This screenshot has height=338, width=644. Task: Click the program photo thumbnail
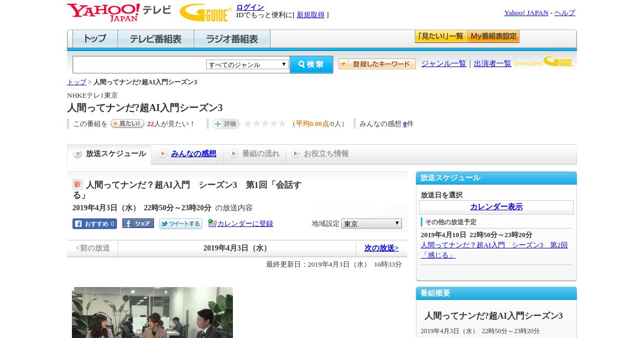152,312
